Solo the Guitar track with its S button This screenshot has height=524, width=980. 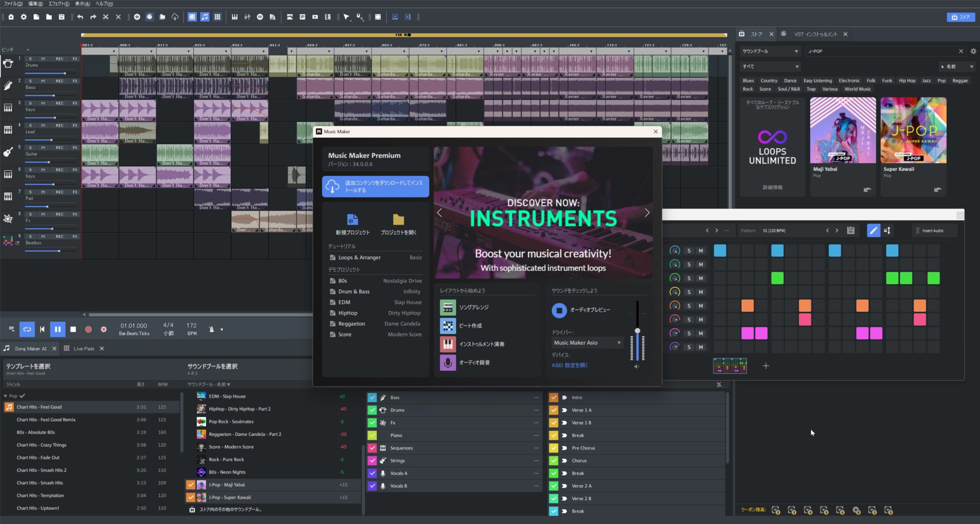(30, 147)
